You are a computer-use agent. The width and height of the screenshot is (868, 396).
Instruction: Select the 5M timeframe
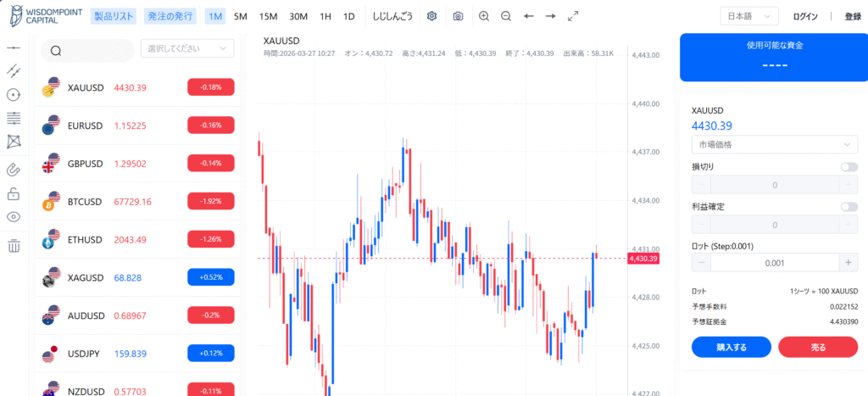[240, 16]
